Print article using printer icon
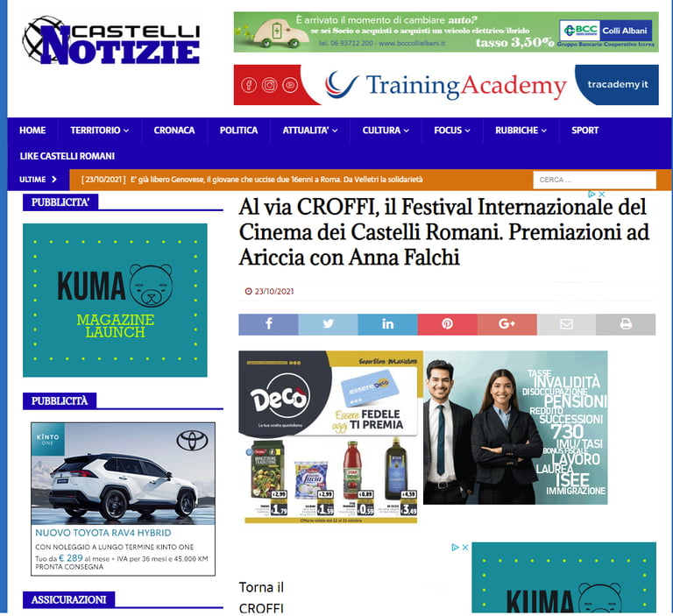Screen dimensions: 673x616 (x=626, y=324)
